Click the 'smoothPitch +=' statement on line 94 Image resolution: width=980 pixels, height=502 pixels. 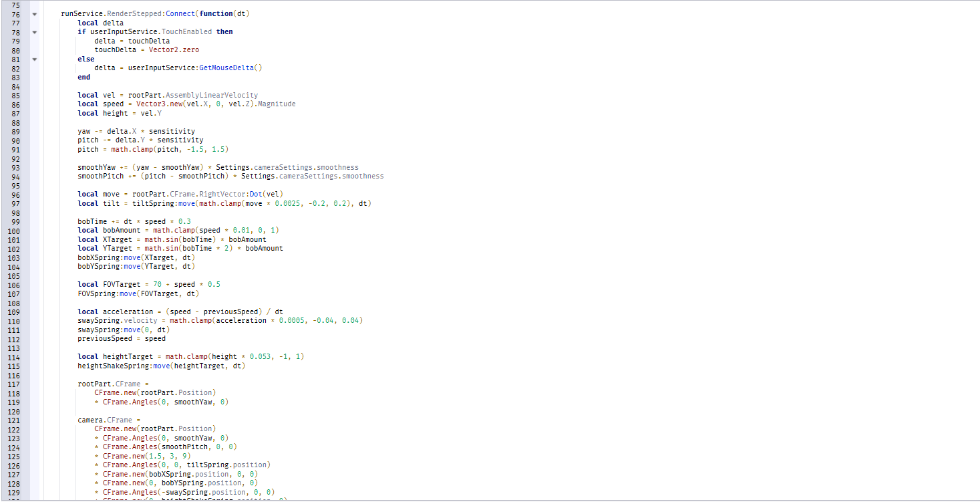tap(230, 176)
